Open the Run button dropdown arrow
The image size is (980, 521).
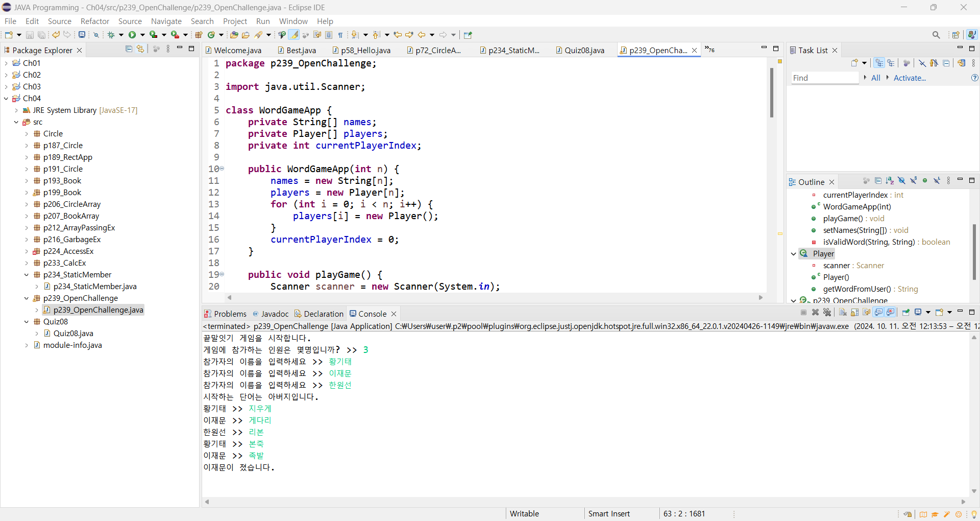pos(142,35)
